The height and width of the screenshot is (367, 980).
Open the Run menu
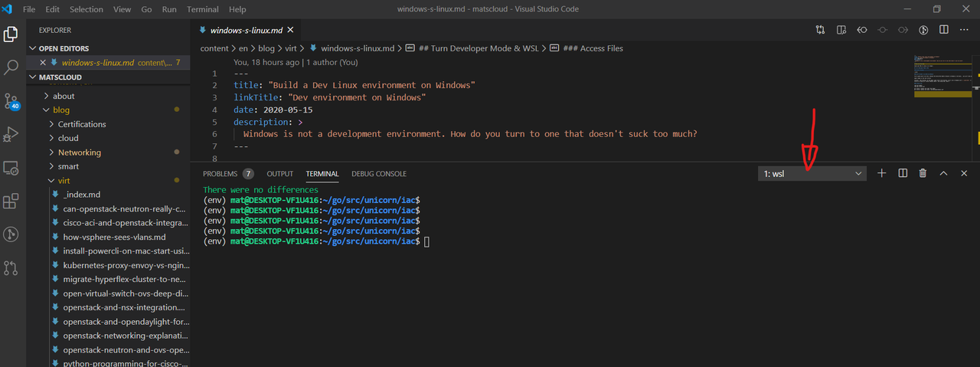[169, 9]
